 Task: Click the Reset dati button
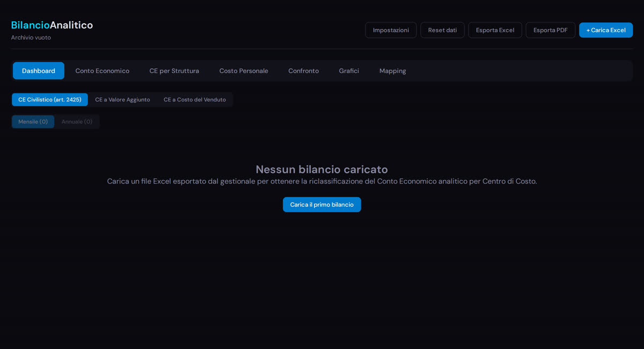pos(442,30)
